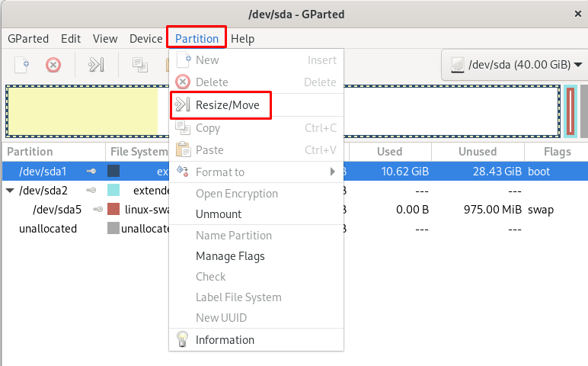Click the 0.00 B used value

tap(413, 210)
